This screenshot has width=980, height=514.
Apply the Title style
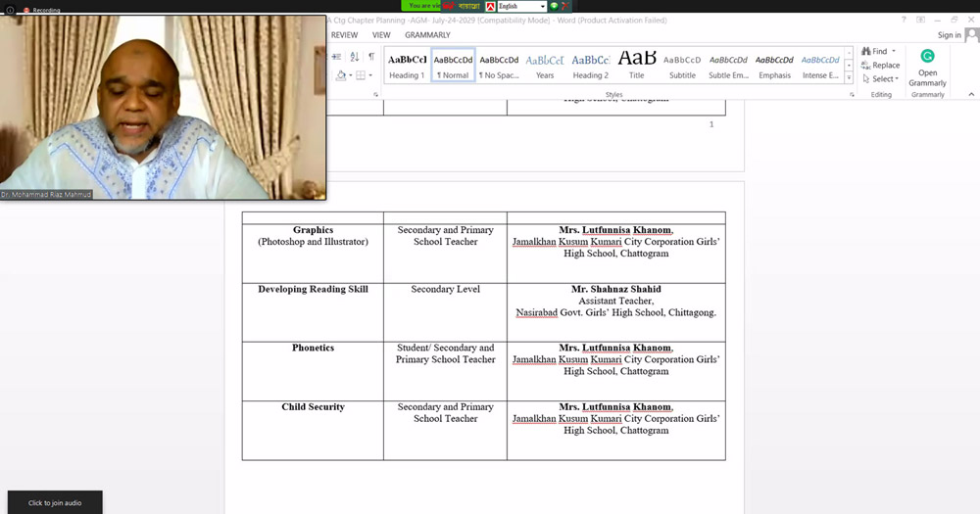click(636, 66)
